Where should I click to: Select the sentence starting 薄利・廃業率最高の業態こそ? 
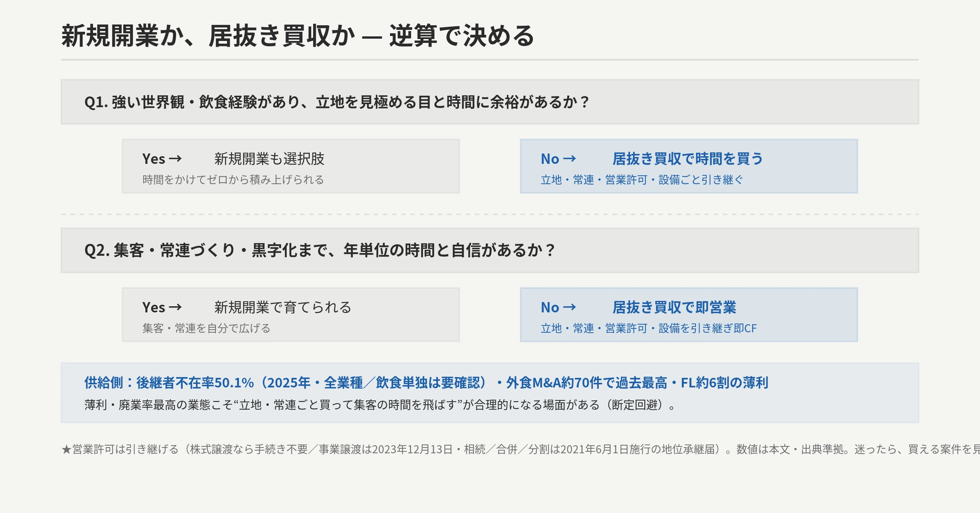click(x=380, y=405)
